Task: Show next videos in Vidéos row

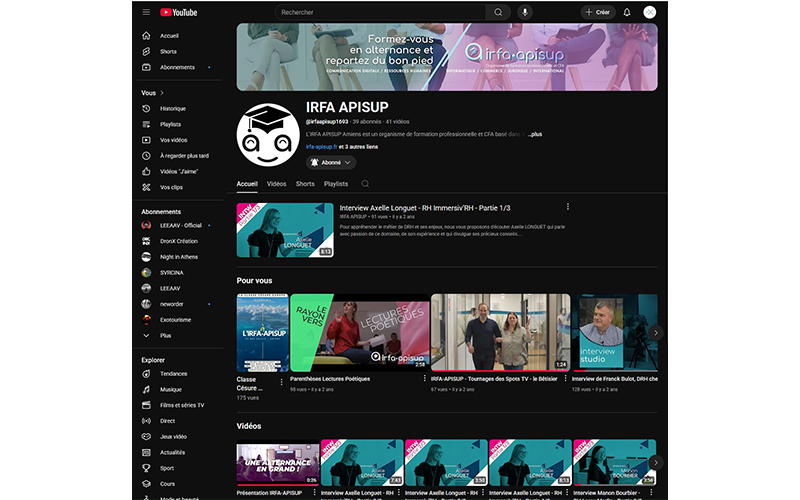Action: 656,463
